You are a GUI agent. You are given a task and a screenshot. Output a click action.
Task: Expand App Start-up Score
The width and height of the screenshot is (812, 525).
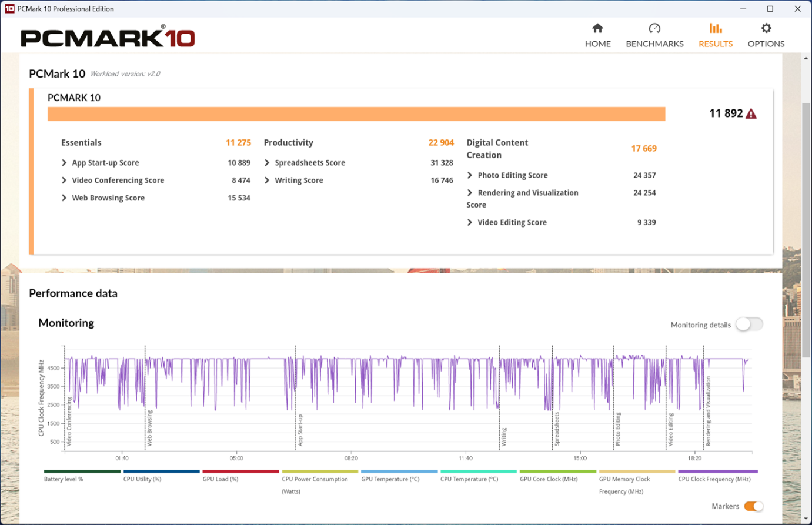(x=64, y=163)
